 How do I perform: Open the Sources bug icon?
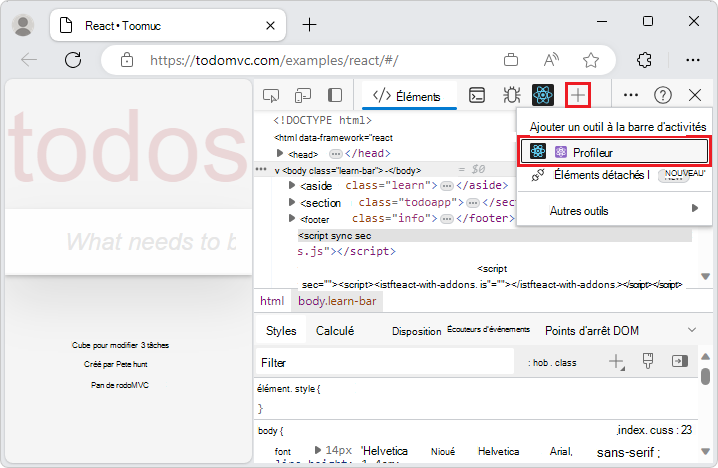(511, 95)
